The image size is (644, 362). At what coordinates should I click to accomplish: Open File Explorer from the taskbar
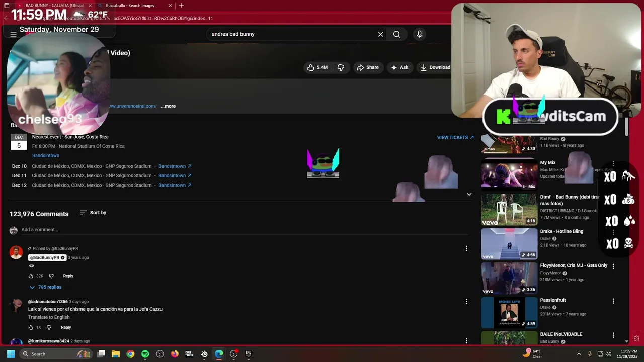[x=116, y=354]
